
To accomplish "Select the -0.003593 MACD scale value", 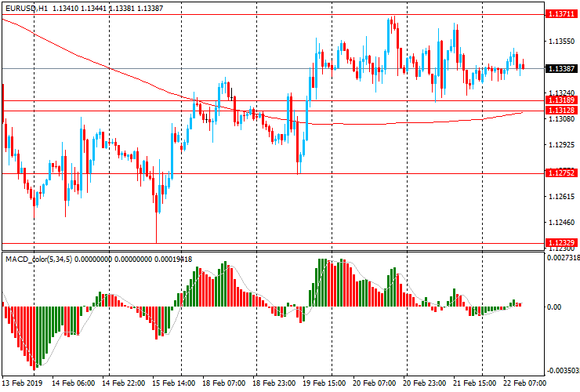I will click(562, 370).
